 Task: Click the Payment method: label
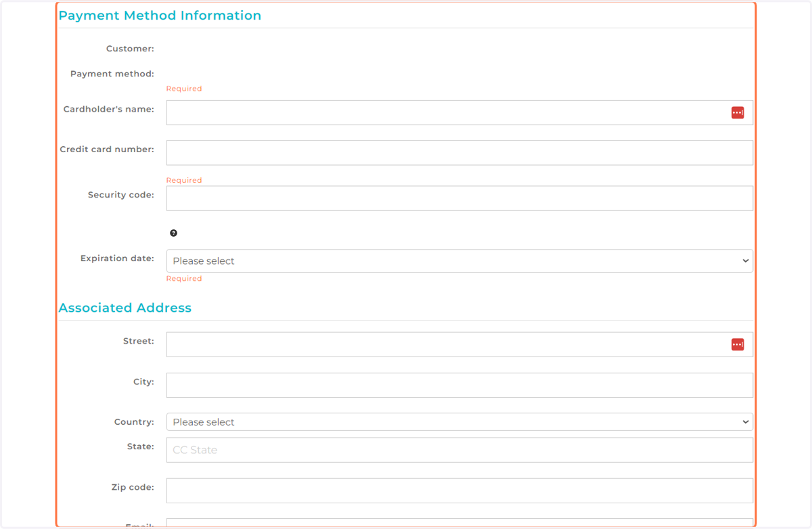[x=112, y=74]
